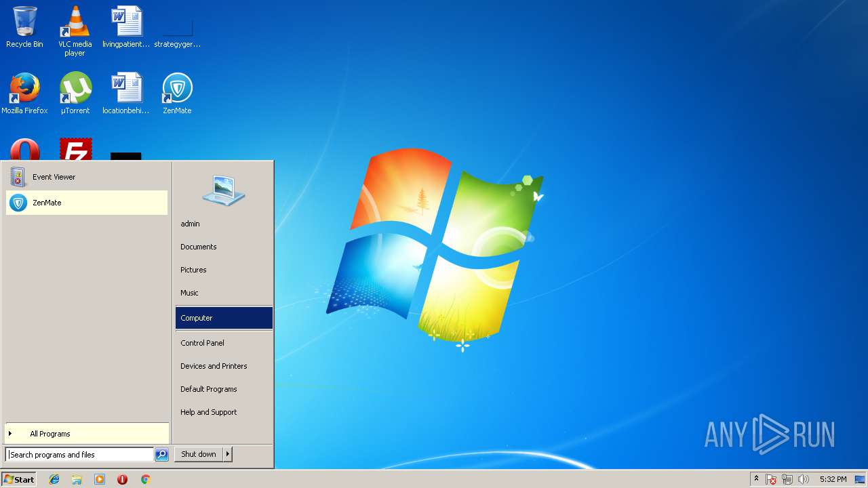Open Devices and Printers
The width and height of the screenshot is (868, 488).
click(x=224, y=366)
